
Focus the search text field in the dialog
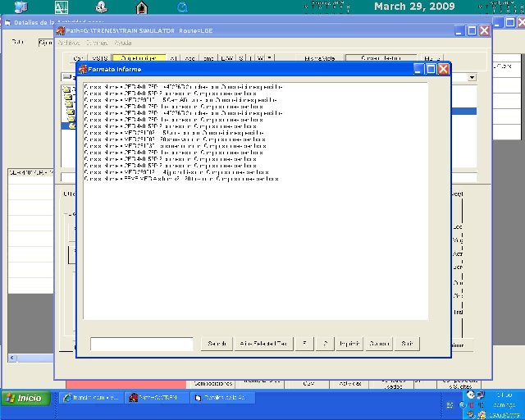pos(141,343)
